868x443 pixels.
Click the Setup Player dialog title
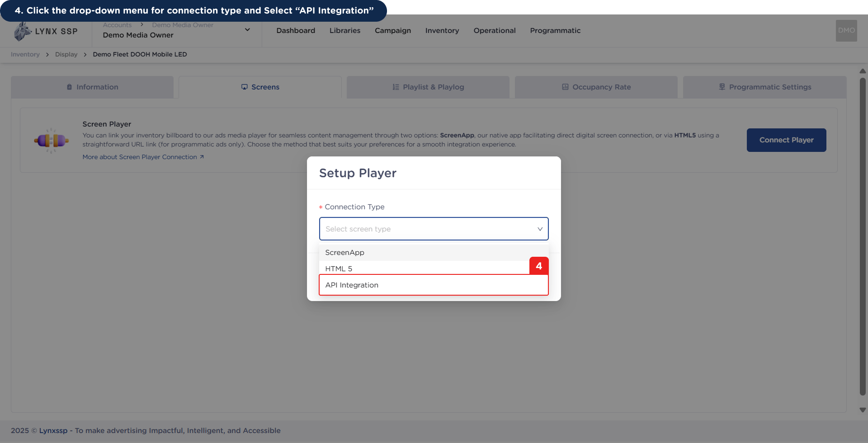pyautogui.click(x=358, y=173)
